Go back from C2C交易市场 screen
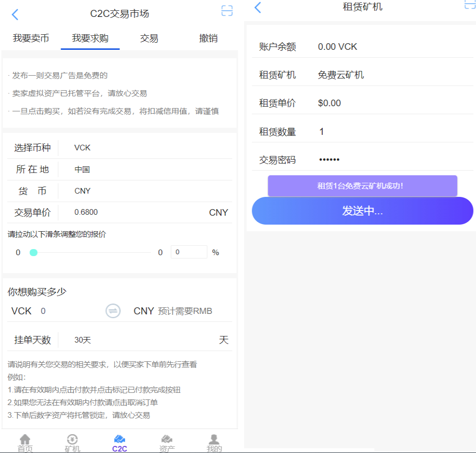The width and height of the screenshot is (476, 453). (15, 14)
